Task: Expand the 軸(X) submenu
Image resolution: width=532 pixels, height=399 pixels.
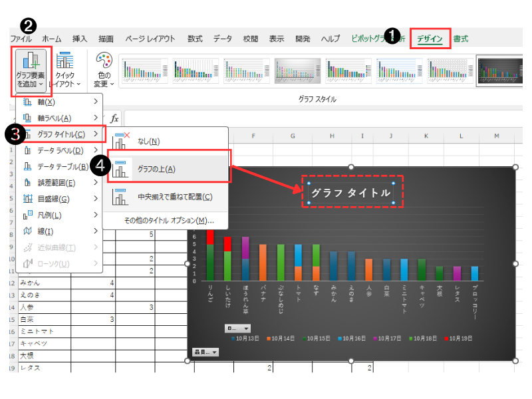Action: 60,102
